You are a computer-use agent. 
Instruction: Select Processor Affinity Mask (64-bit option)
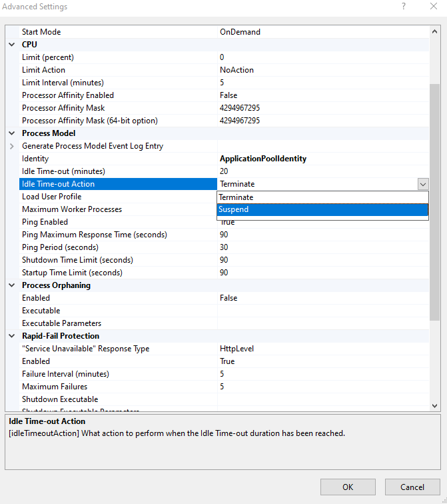click(89, 121)
